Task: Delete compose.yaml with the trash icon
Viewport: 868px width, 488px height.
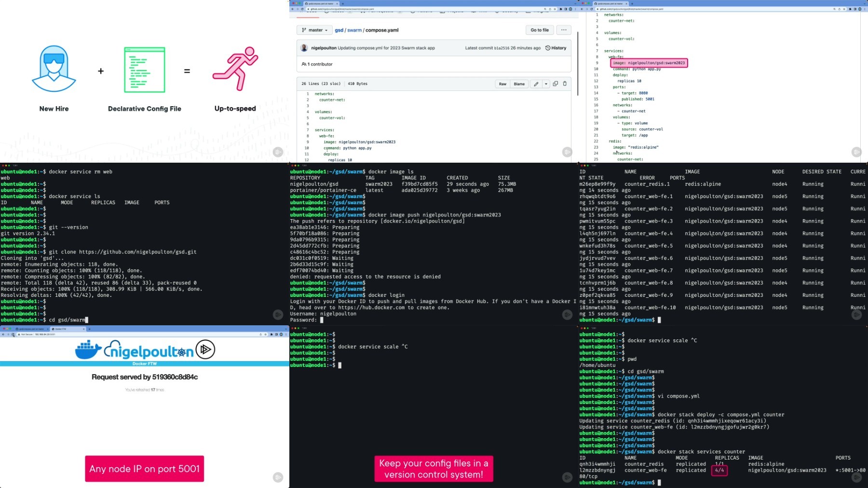Action: click(x=565, y=84)
